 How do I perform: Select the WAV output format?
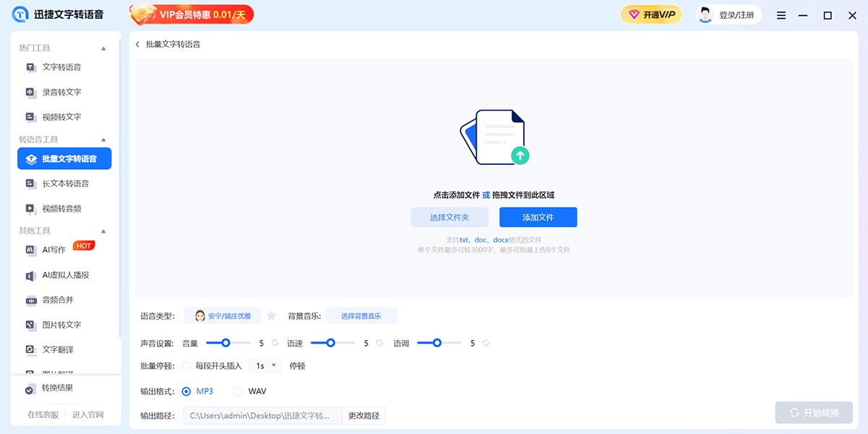pos(239,391)
